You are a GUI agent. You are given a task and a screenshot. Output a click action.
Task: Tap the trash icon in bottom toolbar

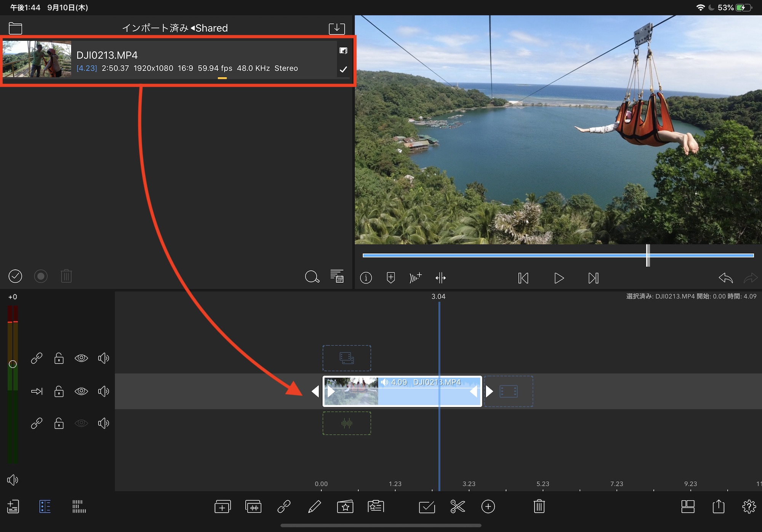tap(539, 506)
